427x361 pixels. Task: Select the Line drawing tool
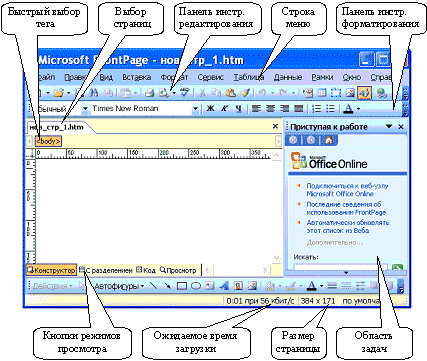pyautogui.click(x=153, y=286)
